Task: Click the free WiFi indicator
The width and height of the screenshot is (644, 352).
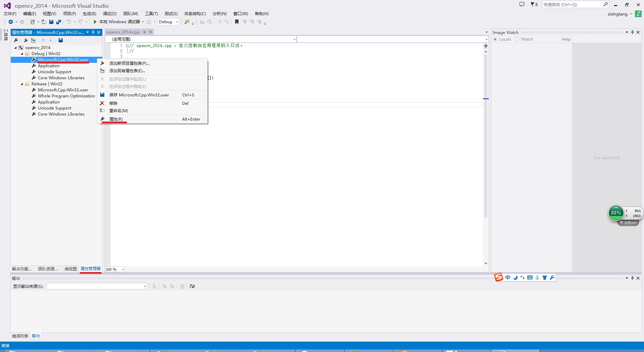Action: pyautogui.click(x=629, y=223)
